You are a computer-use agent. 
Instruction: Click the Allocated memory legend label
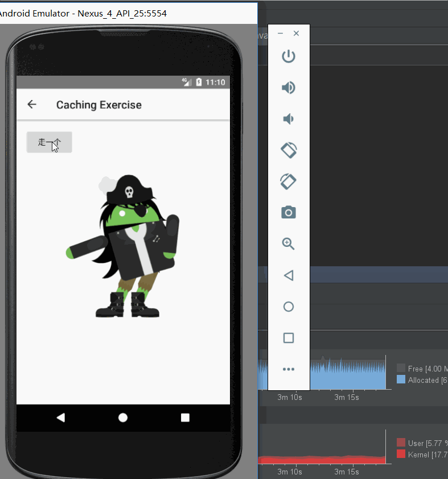coord(428,381)
